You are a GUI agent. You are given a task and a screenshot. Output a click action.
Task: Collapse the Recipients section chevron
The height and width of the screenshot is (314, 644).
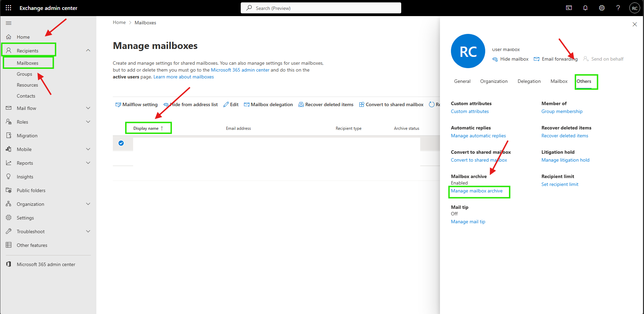tap(88, 50)
